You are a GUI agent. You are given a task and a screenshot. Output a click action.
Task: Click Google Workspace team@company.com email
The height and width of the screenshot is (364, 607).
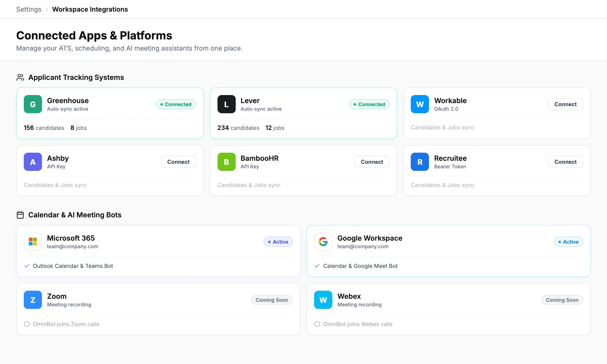coord(363,246)
